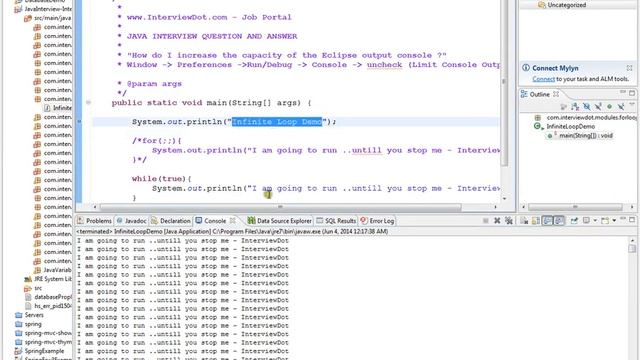Pin the current Console
Image resolution: width=640 pixels, height=360 pixels.
pyautogui.click(x=574, y=221)
